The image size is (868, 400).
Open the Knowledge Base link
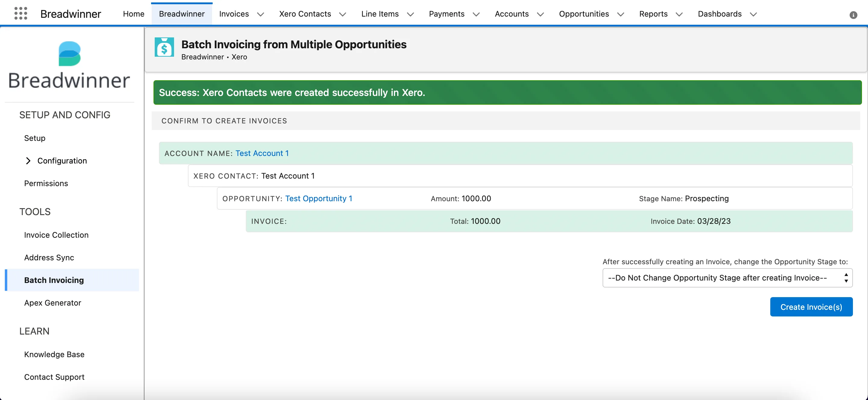point(54,354)
